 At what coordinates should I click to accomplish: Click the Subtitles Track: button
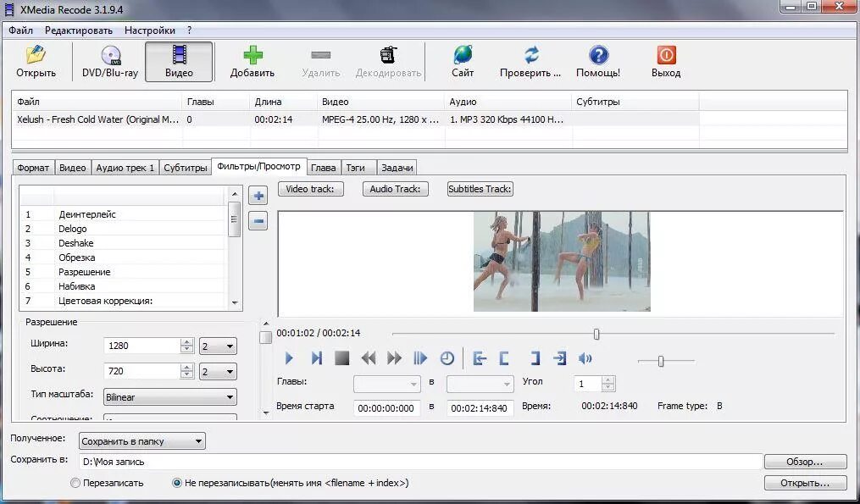coord(480,189)
